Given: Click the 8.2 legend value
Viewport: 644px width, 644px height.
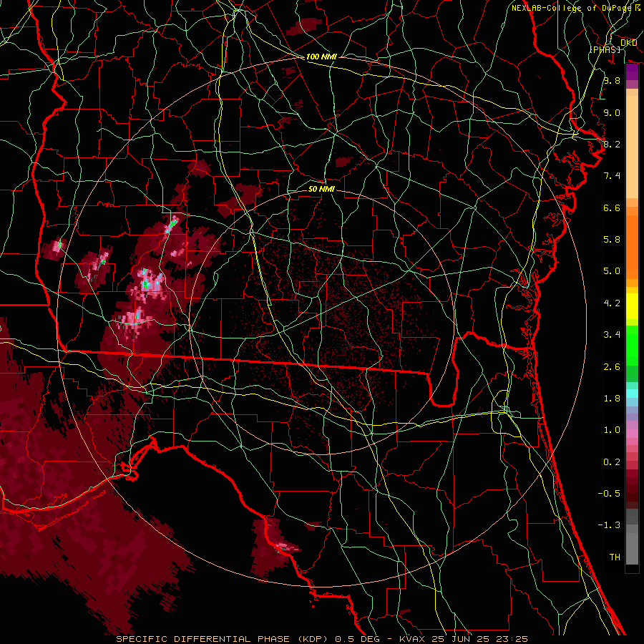Looking at the screenshot, I should [612, 144].
